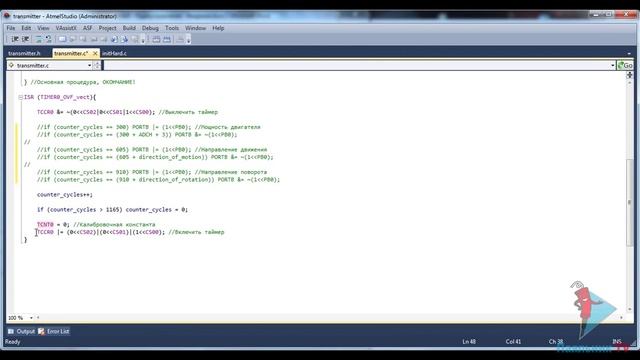Open the active files list arrow at tab strip end

tap(629, 53)
